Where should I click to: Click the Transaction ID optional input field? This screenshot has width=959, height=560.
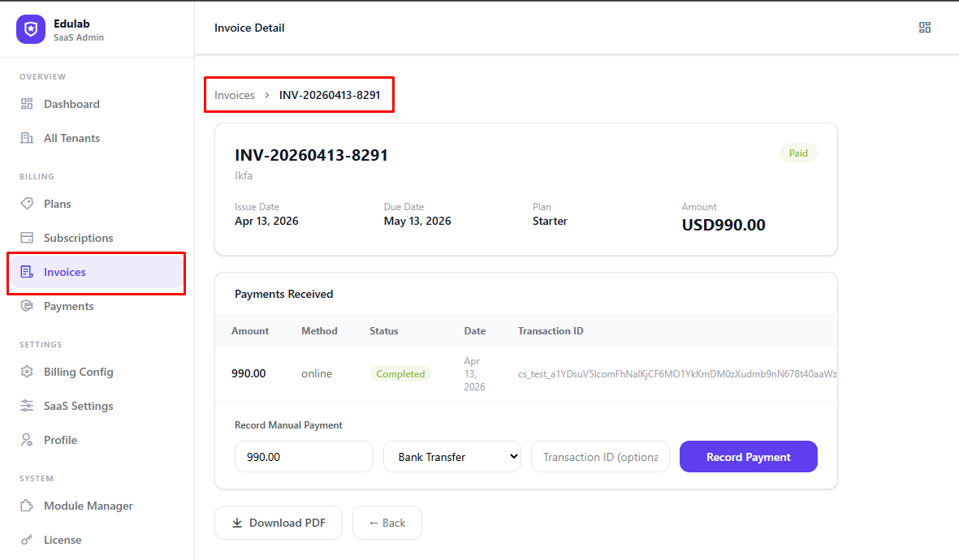tap(600, 456)
